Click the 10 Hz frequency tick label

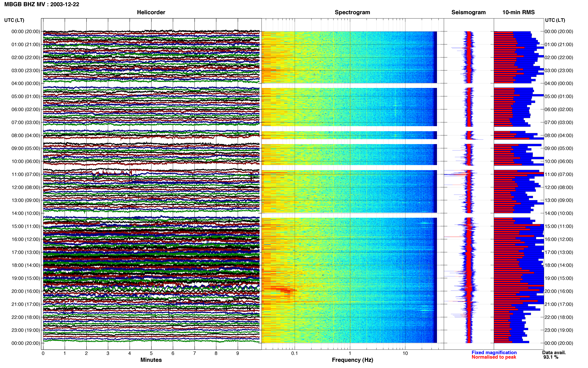405,353
